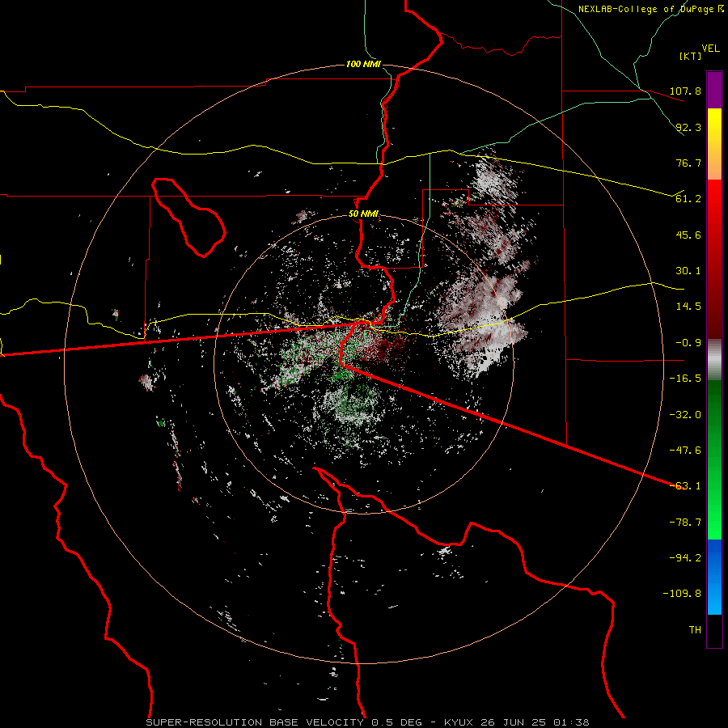Click the KYUX 26 JUN 25 01:38 timestamp
Viewport: 728px width, 728px height.
pos(517,722)
